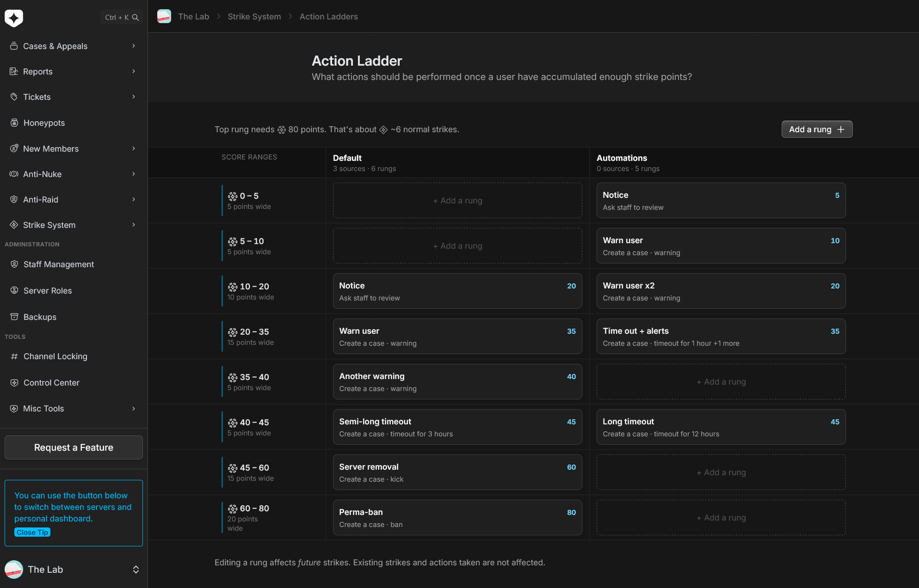This screenshot has width=919, height=588.
Task: Add a Default rung for 0 – 5 range
Action: (457, 201)
